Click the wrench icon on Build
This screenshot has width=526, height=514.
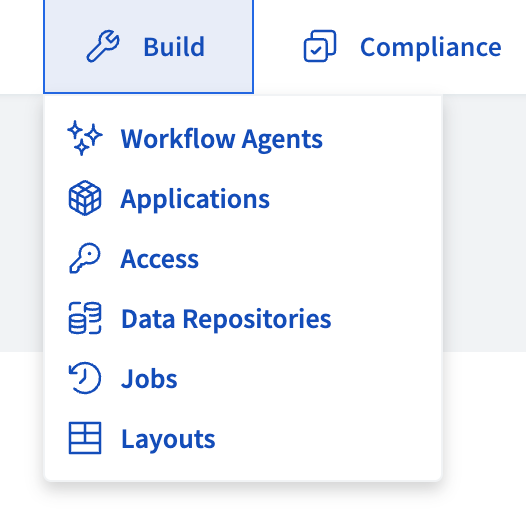coord(103,46)
